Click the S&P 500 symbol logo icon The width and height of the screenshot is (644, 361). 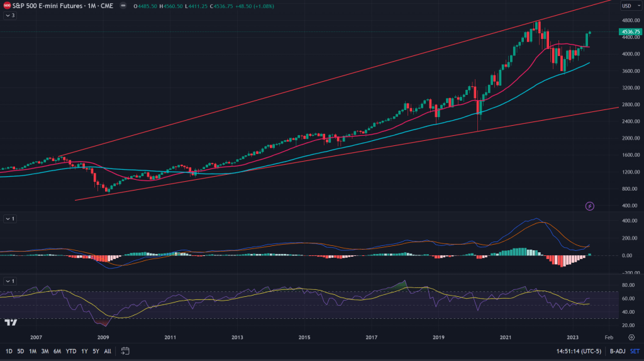(7, 5)
